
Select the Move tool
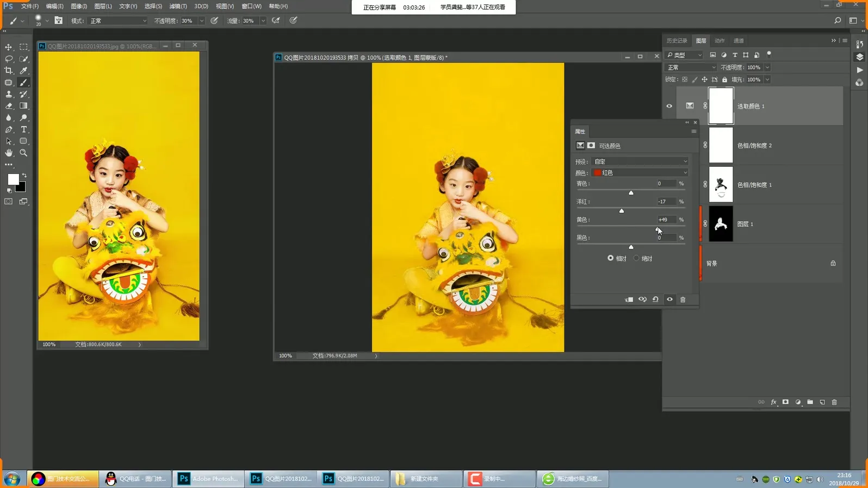[9, 47]
